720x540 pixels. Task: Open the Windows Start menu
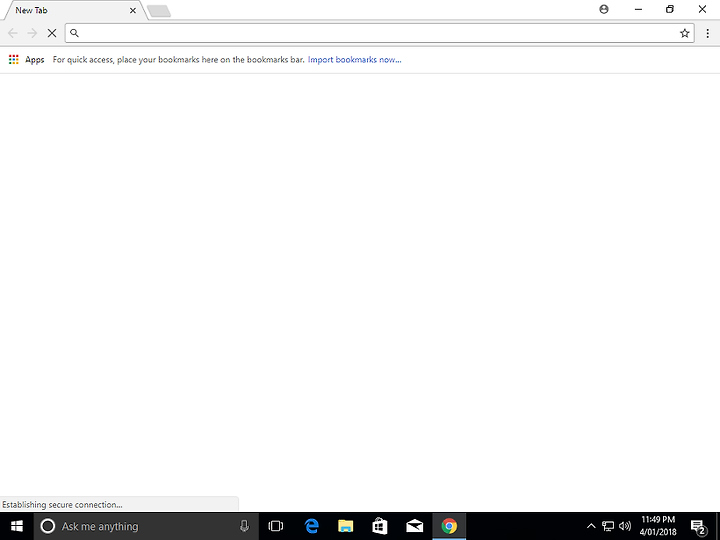[x=17, y=526]
